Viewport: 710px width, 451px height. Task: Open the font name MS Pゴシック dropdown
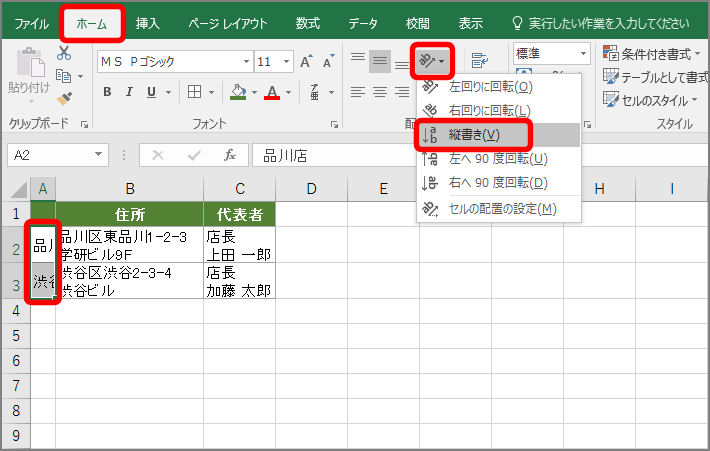246,62
